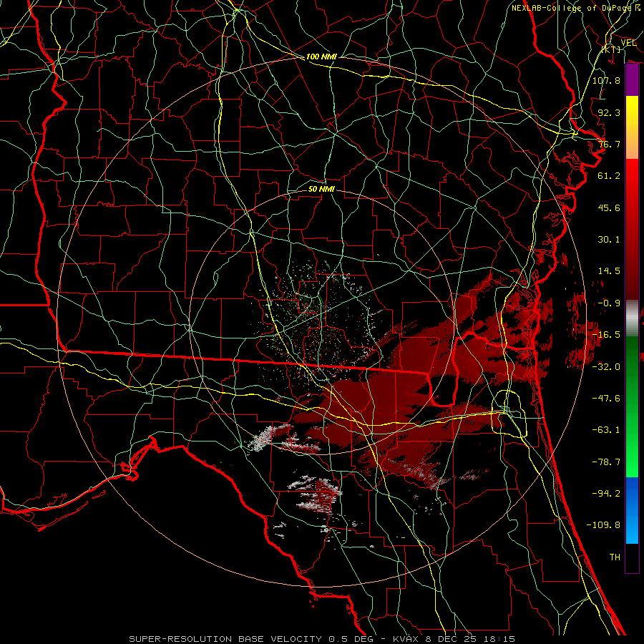This screenshot has width=644, height=644.
Task: Select the 14.5 legend value
Action: pyautogui.click(x=609, y=271)
